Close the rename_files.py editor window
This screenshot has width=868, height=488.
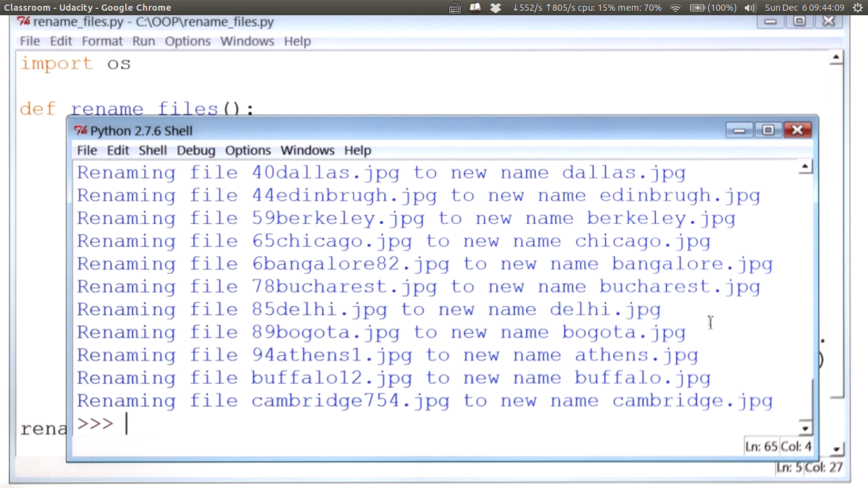[x=829, y=22]
